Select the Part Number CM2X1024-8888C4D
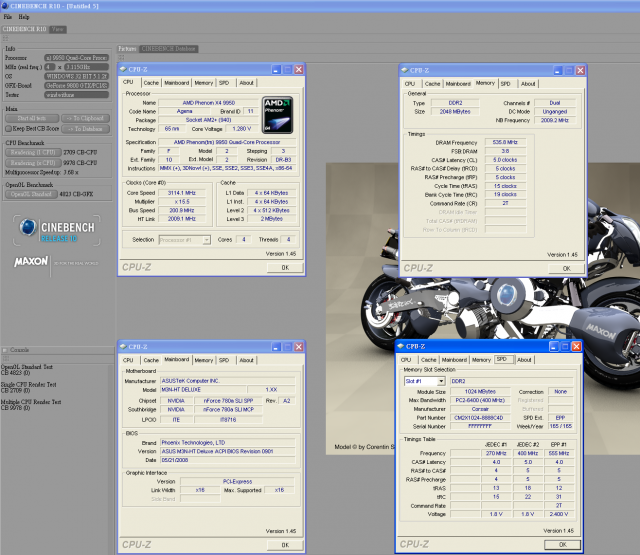The image size is (640, 555). coord(480,418)
